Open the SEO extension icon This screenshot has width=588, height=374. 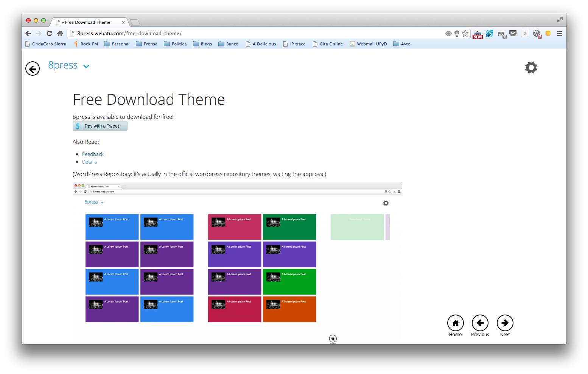489,33
